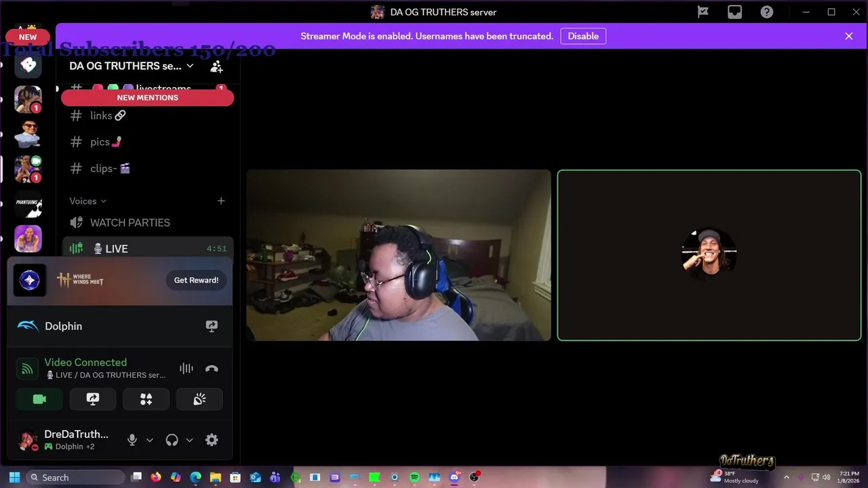Jump to NEW MENTIONS pill
Screen dimensions: 868x488
[x=147, y=98]
